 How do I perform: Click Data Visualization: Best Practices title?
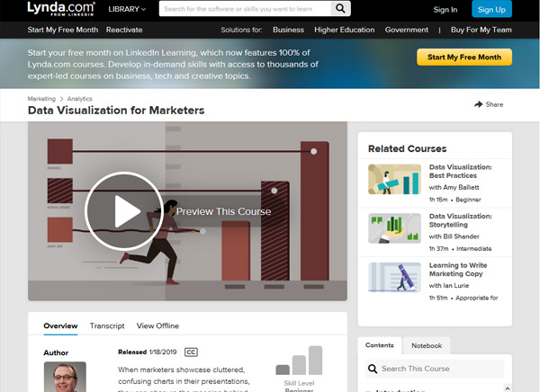pos(461,172)
